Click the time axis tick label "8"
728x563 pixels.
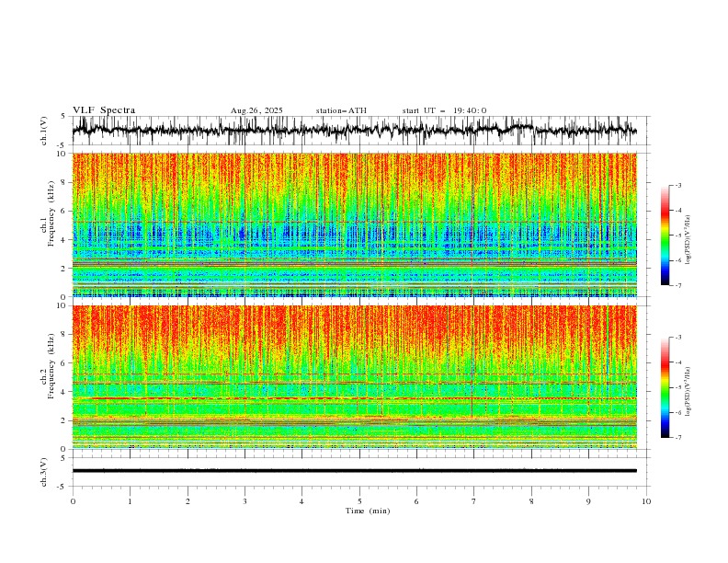531,501
